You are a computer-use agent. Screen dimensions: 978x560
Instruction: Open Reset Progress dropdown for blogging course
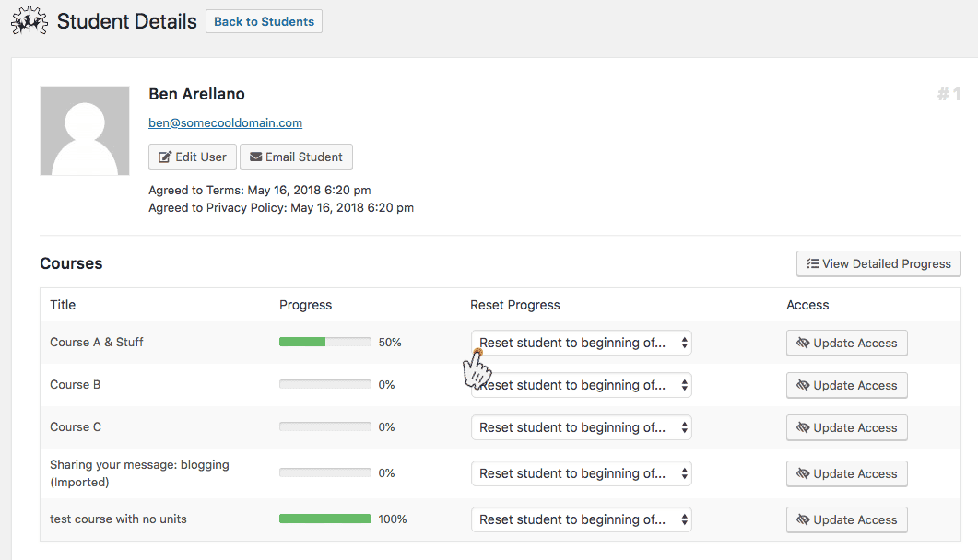(x=582, y=473)
